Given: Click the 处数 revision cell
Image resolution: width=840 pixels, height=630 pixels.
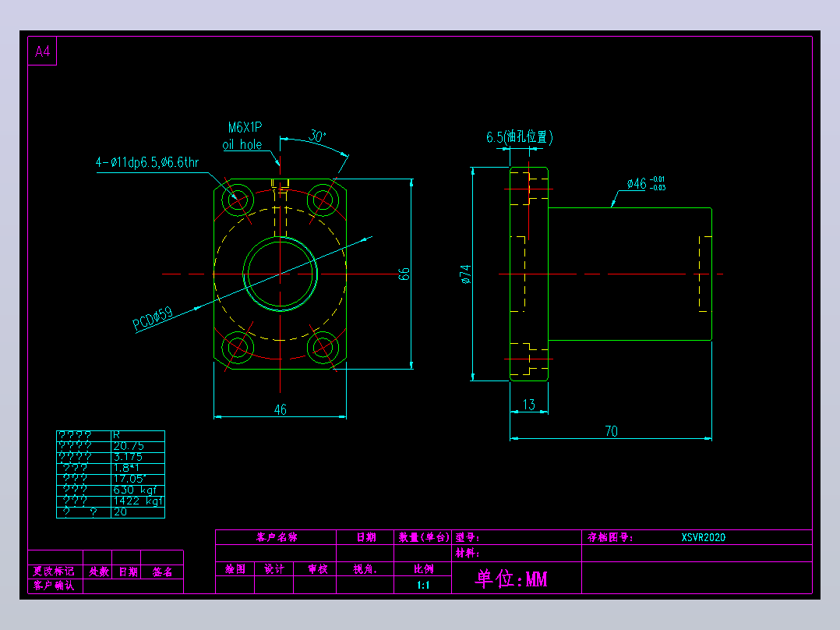Looking at the screenshot, I should tap(98, 572).
